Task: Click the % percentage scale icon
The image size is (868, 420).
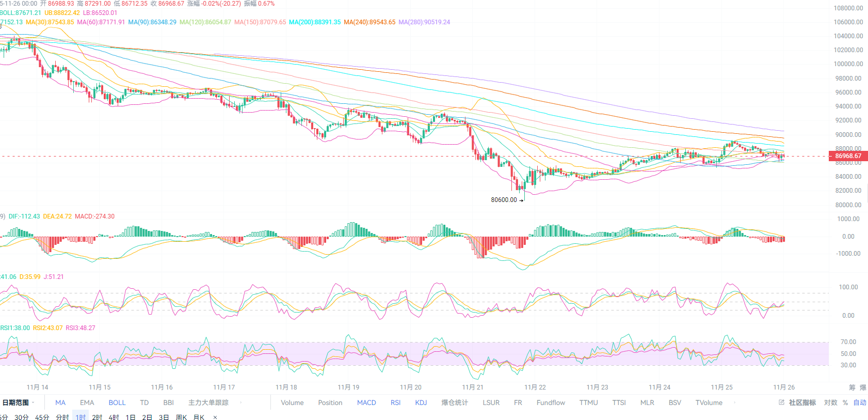Action: point(845,402)
